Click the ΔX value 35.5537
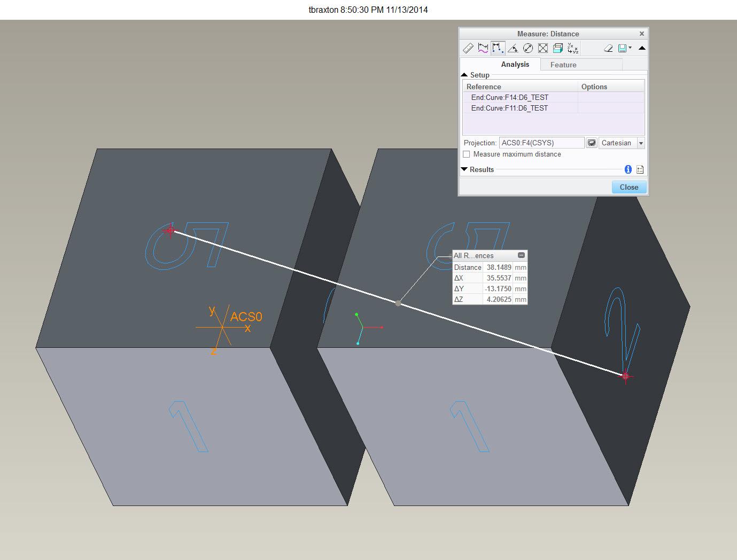Image resolution: width=737 pixels, height=560 pixels. (x=499, y=278)
